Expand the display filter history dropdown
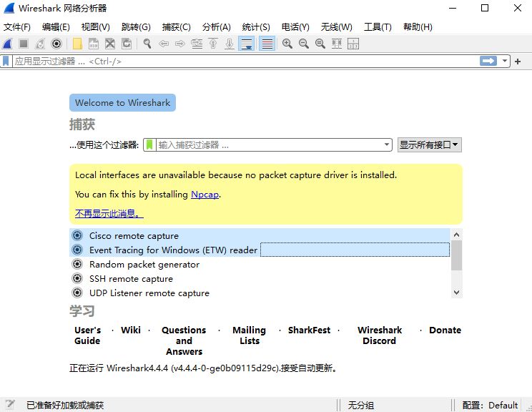The height and width of the screenshot is (412, 532). 505,62
